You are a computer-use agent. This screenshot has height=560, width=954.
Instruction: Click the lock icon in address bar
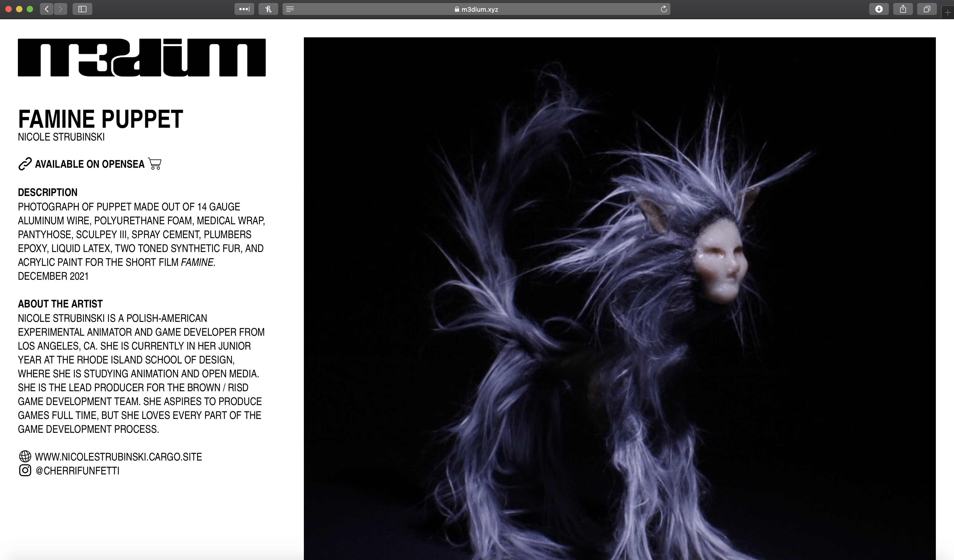456,9
